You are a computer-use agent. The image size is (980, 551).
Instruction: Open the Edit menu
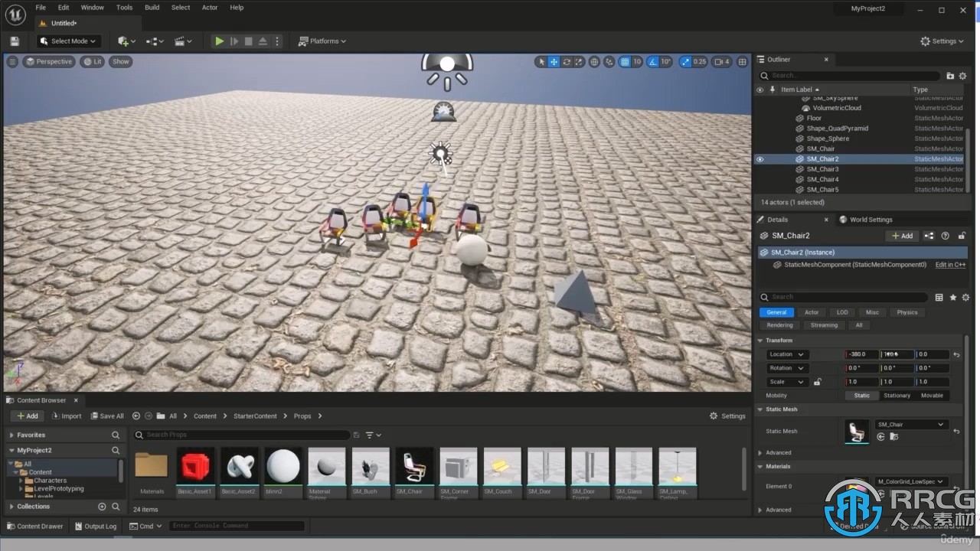pos(64,8)
